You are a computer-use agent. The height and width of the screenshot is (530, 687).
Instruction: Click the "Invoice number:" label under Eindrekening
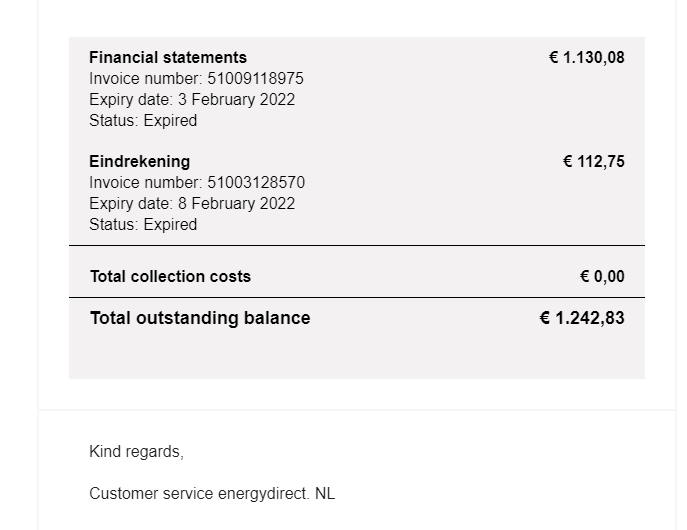point(146,183)
